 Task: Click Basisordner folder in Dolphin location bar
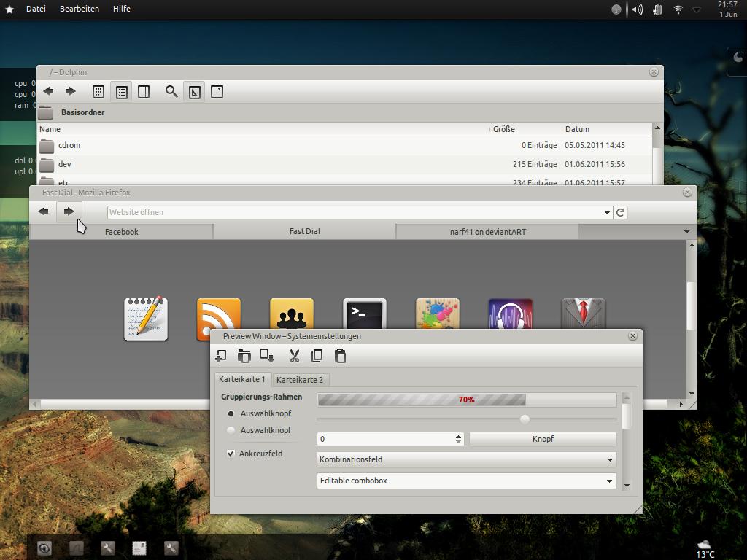[82, 112]
